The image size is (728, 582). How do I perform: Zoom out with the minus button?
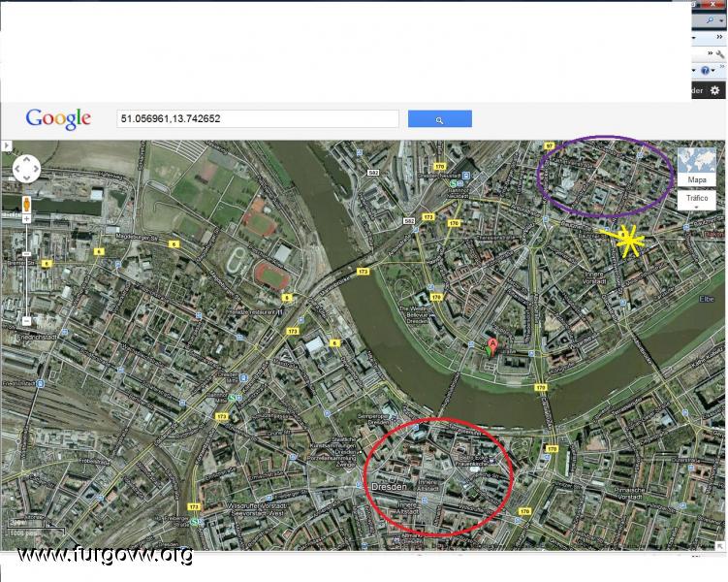click(26, 321)
